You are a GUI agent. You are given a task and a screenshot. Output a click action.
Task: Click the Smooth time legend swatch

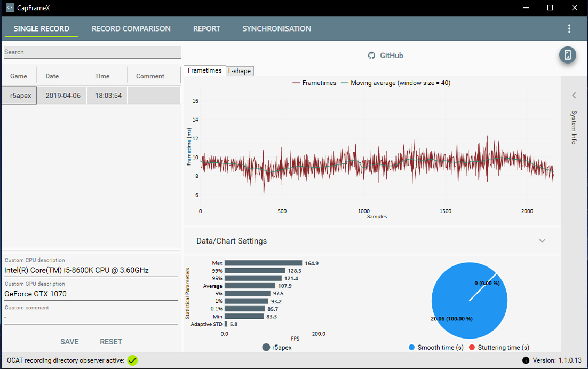[x=411, y=348]
